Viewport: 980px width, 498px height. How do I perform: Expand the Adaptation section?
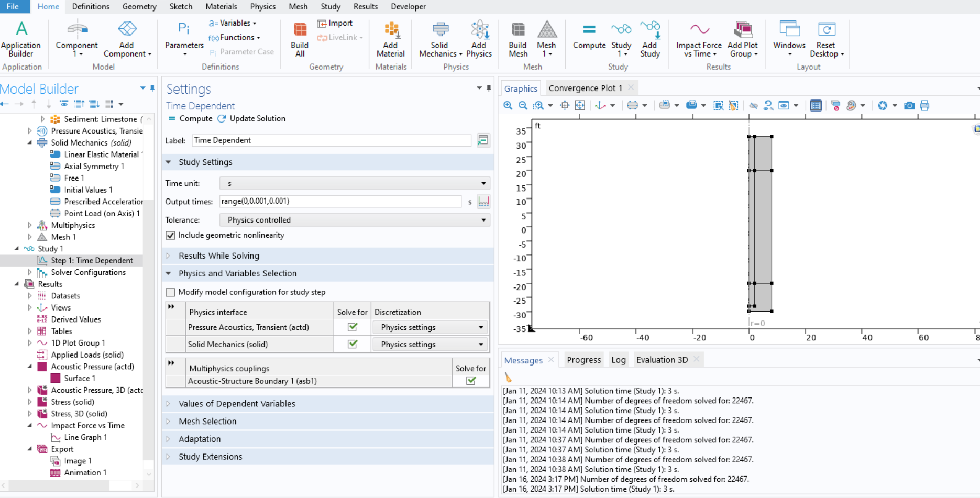point(168,439)
